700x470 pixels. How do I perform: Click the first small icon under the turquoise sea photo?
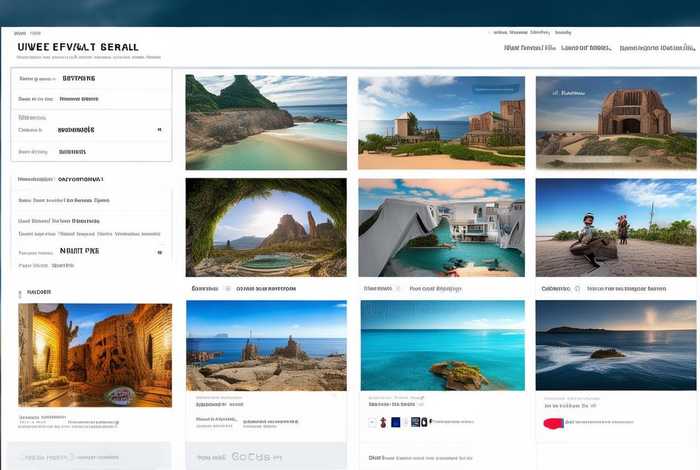tap(373, 422)
